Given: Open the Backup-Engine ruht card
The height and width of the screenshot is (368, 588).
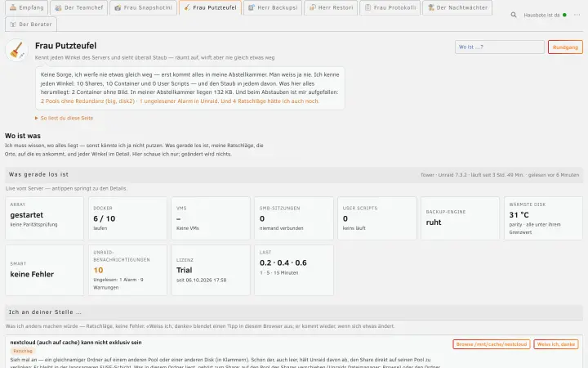Looking at the screenshot, I should (460, 218).
